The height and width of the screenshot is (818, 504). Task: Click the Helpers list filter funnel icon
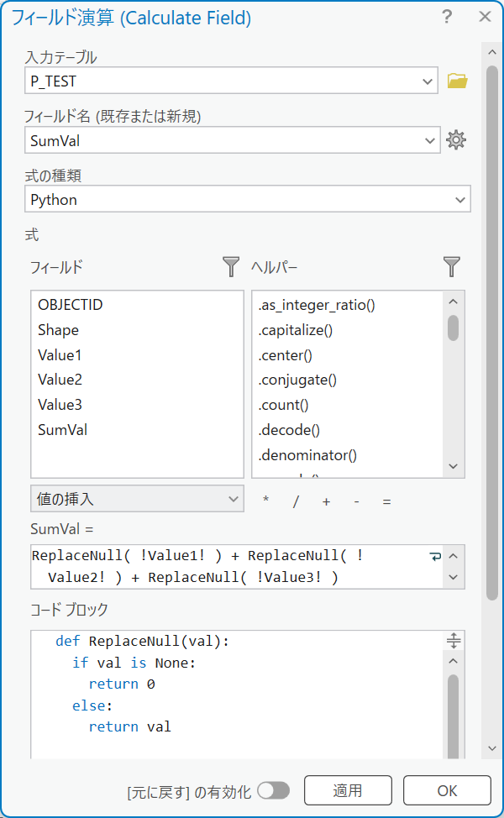tap(452, 267)
